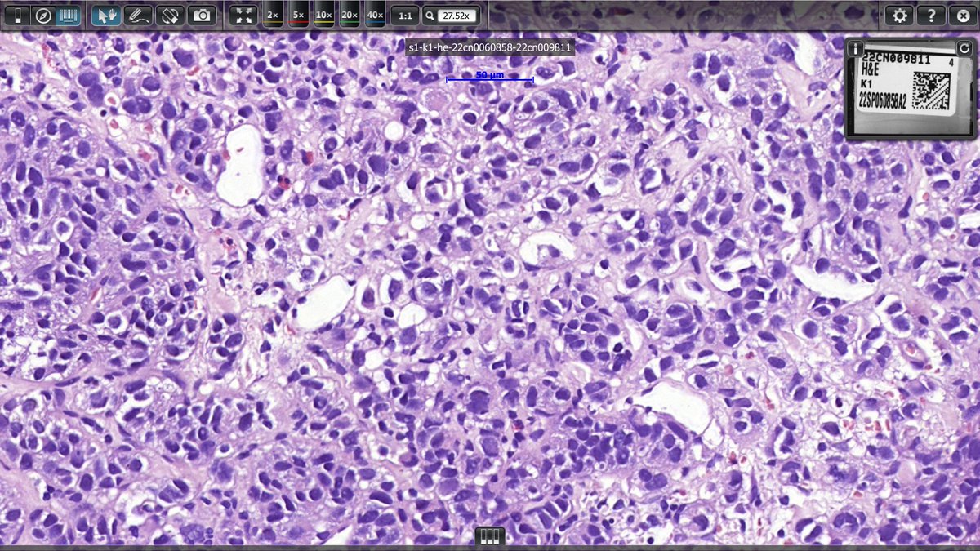The width and height of the screenshot is (980, 551).
Task: Toggle the slide label barcode icon
Action: coord(69,16)
